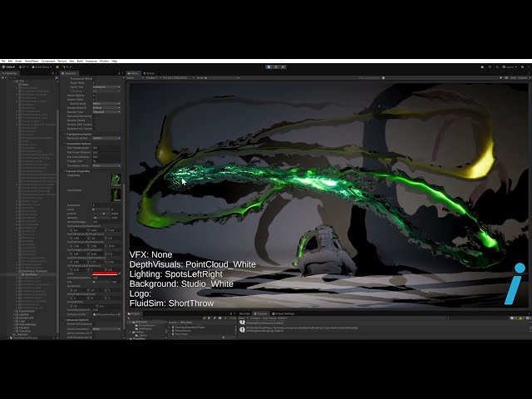The width and height of the screenshot is (532, 399).
Task: Click the HeightMap texture thumbnail
Action: click(116, 180)
